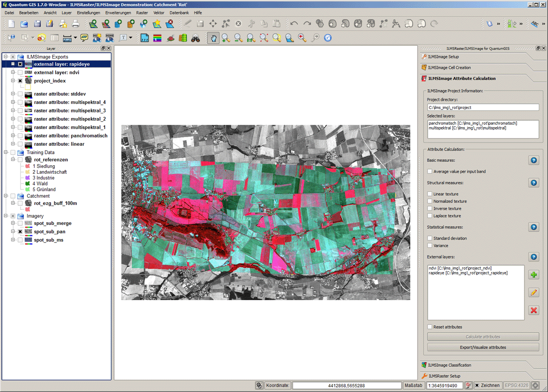The width and height of the screenshot is (548, 392).
Task: Collapse the ILMSImage Exports group
Action: [6, 57]
